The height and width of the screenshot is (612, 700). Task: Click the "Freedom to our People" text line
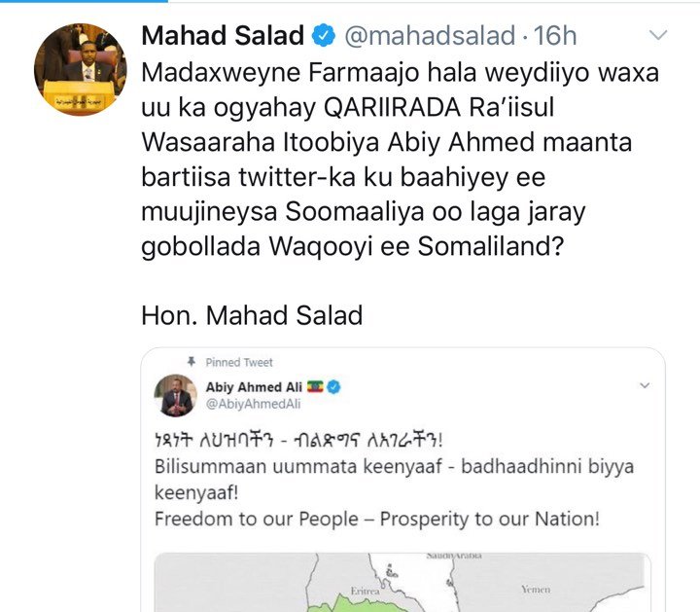pyautogui.click(x=376, y=519)
